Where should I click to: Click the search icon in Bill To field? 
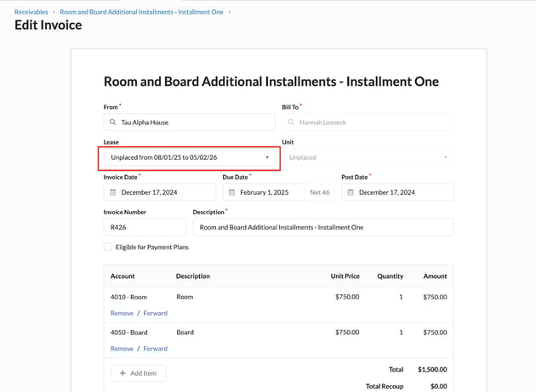pos(291,122)
